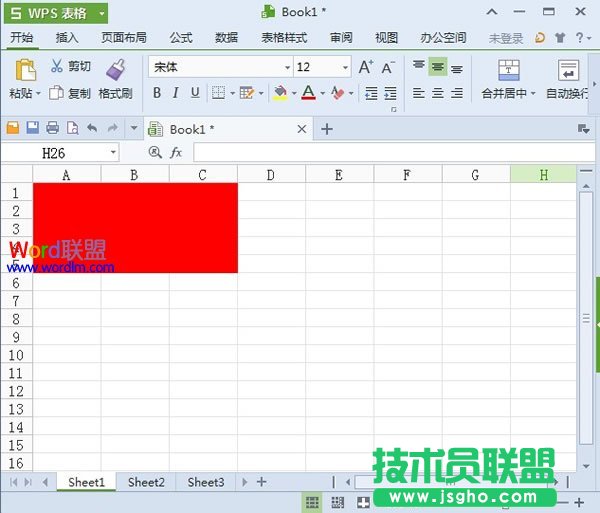
Task: Switch to Sheet3 tab
Action: 206,482
